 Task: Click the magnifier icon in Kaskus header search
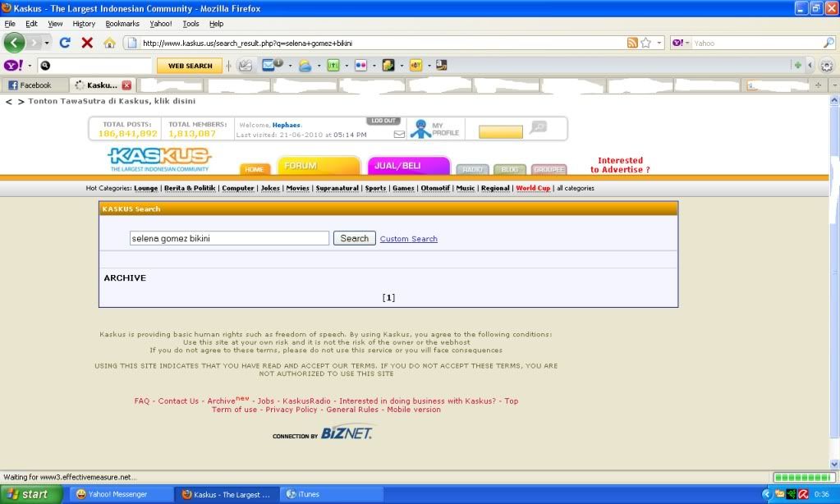click(x=539, y=127)
